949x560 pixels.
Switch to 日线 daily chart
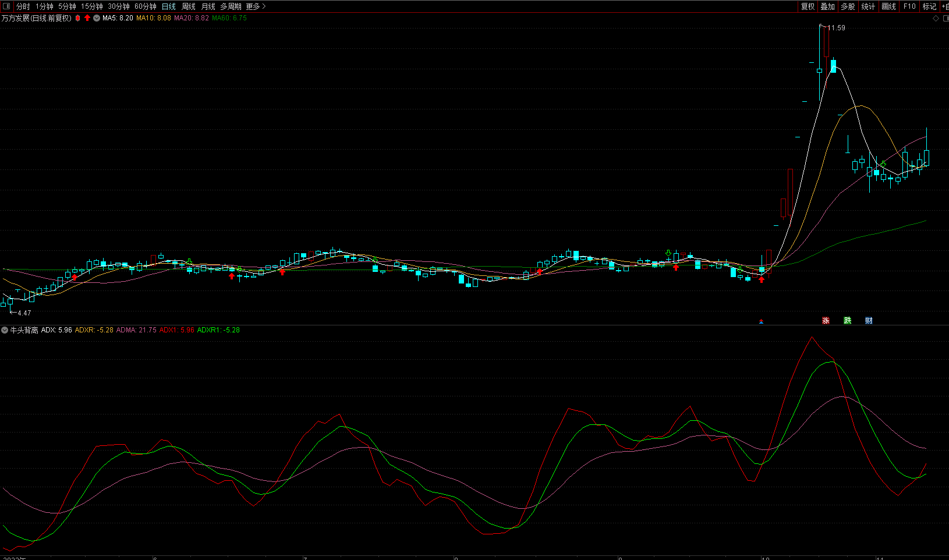point(169,6)
